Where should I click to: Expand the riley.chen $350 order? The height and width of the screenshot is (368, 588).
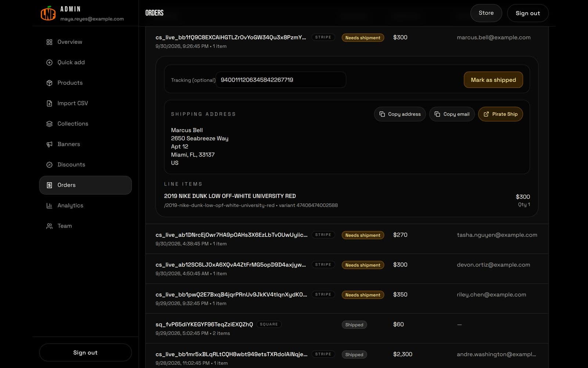(x=347, y=298)
